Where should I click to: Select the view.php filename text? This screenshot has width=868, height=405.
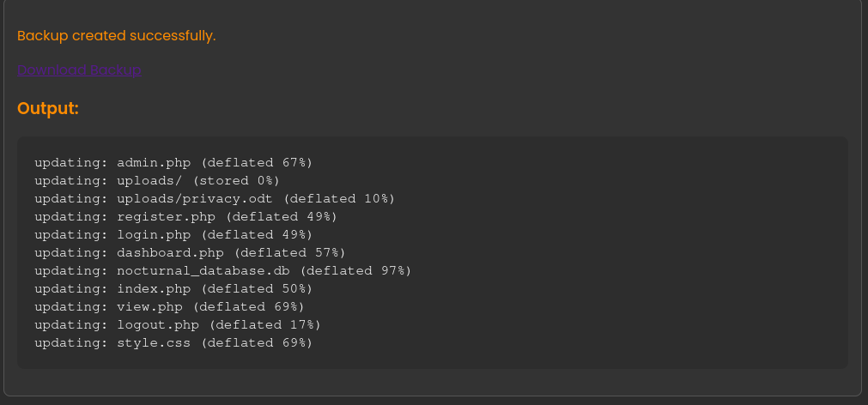point(150,306)
